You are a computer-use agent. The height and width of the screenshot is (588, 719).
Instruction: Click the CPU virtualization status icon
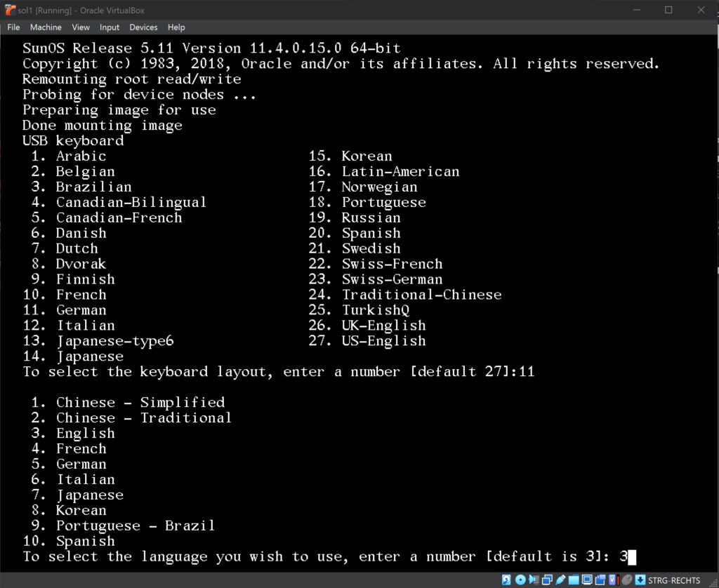pos(614,580)
